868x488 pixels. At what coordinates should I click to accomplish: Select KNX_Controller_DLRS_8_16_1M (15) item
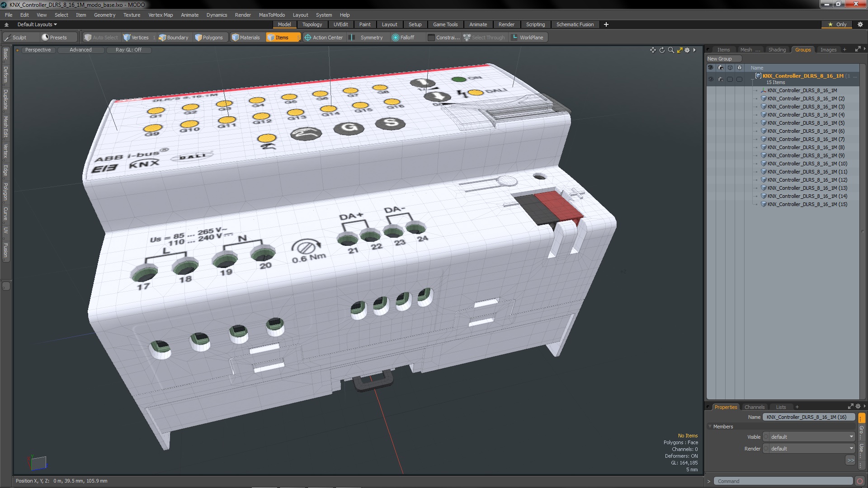tap(807, 204)
